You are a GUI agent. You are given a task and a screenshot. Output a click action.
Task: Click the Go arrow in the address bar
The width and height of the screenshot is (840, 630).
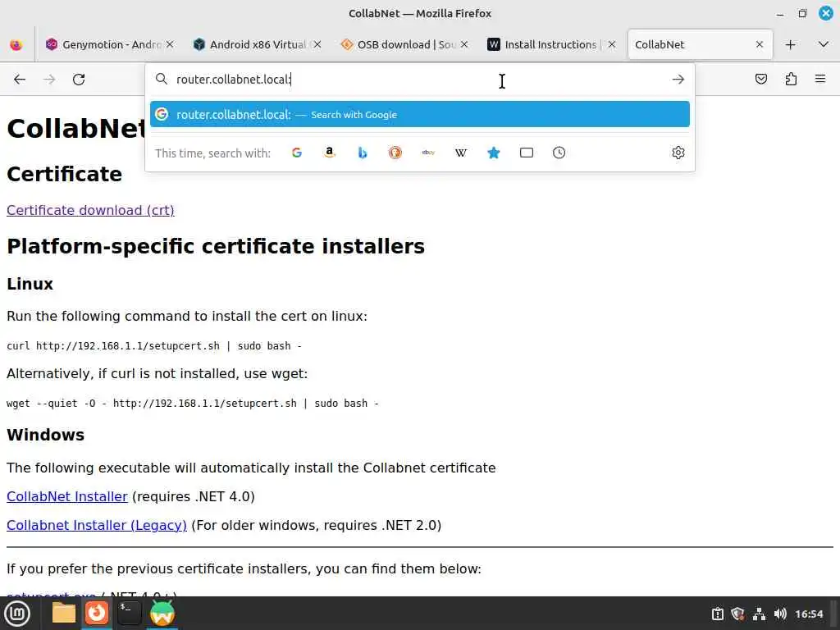click(678, 80)
